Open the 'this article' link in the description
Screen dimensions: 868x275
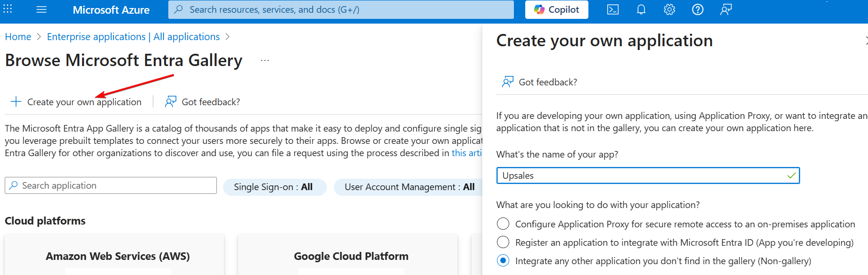(467, 153)
